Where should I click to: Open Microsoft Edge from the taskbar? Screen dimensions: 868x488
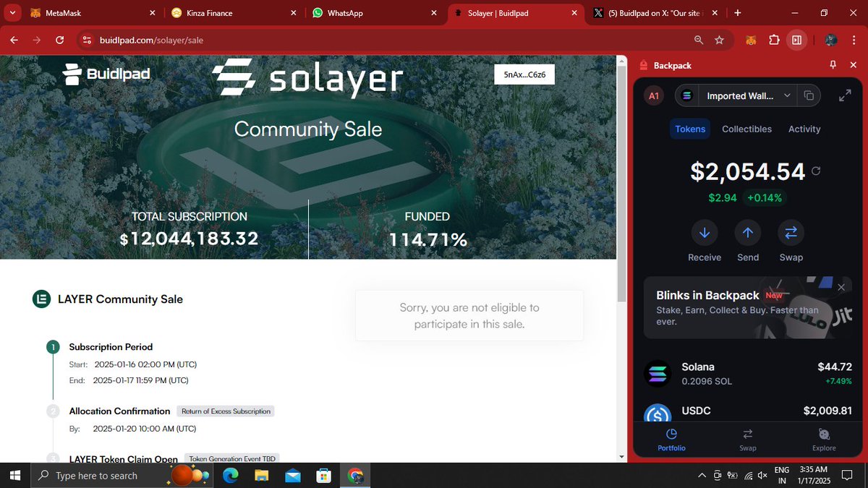pos(230,475)
